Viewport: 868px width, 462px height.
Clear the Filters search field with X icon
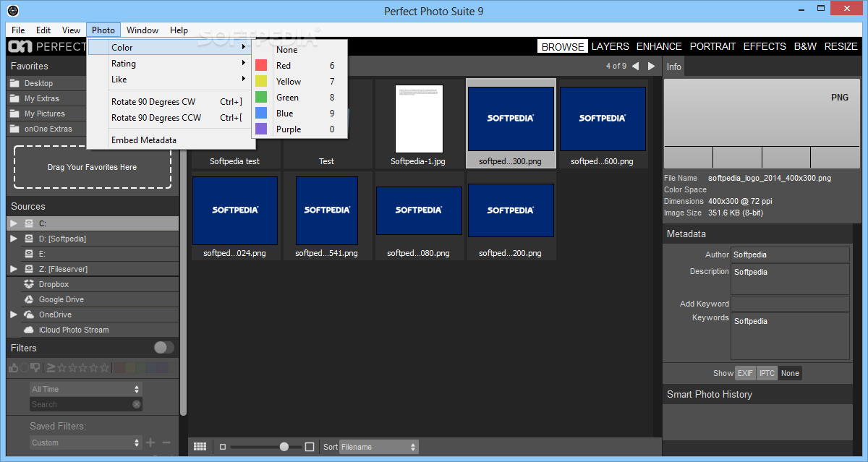tap(137, 404)
